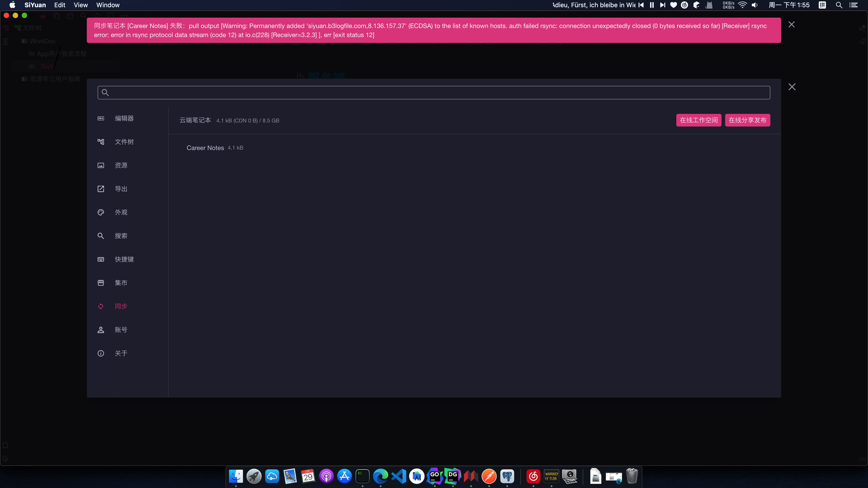Open the 集市 settings tab
The image size is (868, 488).
pyautogui.click(x=127, y=283)
